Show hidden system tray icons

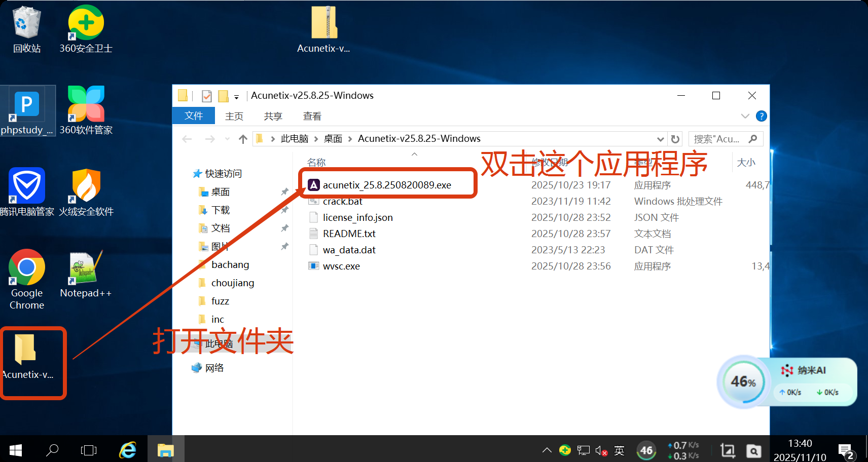point(547,450)
